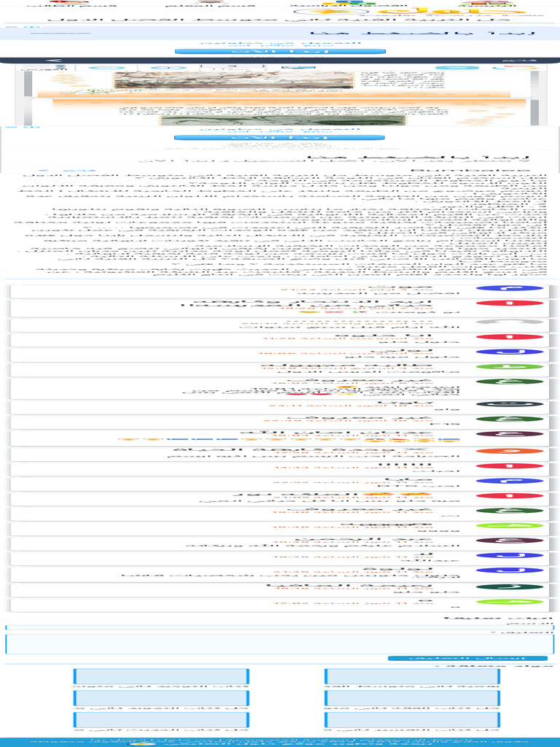Open the small blue link above the lesson description text
560x747 pixels.
click(68, 170)
